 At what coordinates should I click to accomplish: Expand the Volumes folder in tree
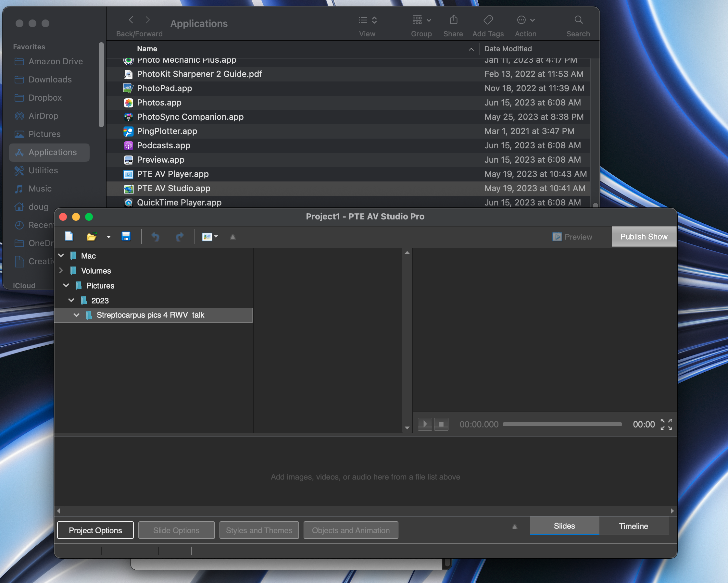pyautogui.click(x=61, y=270)
